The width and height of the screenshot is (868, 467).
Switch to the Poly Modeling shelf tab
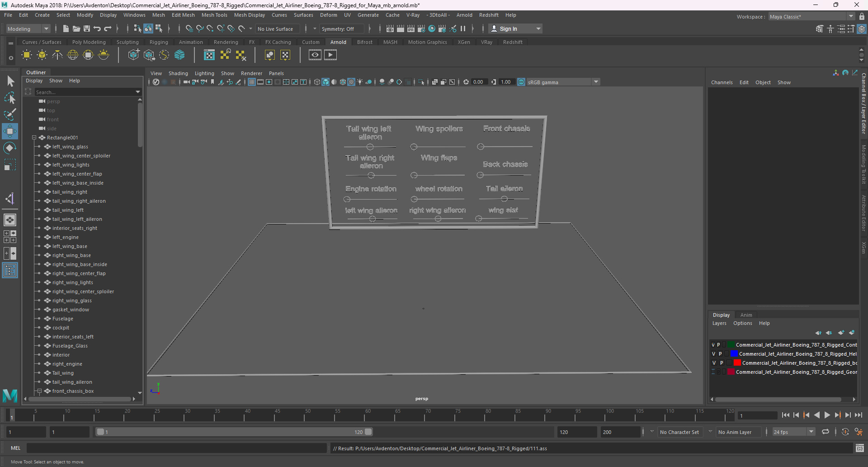click(89, 42)
